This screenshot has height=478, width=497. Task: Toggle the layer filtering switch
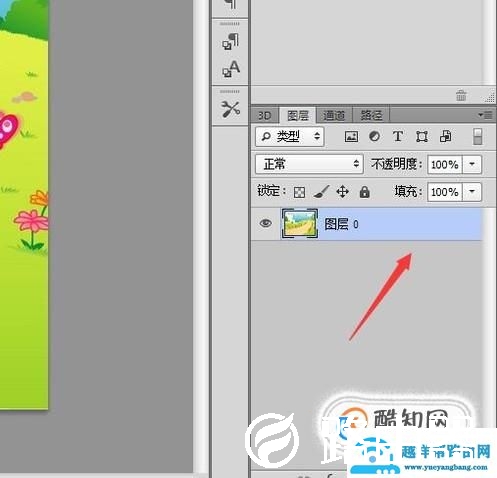click(478, 137)
